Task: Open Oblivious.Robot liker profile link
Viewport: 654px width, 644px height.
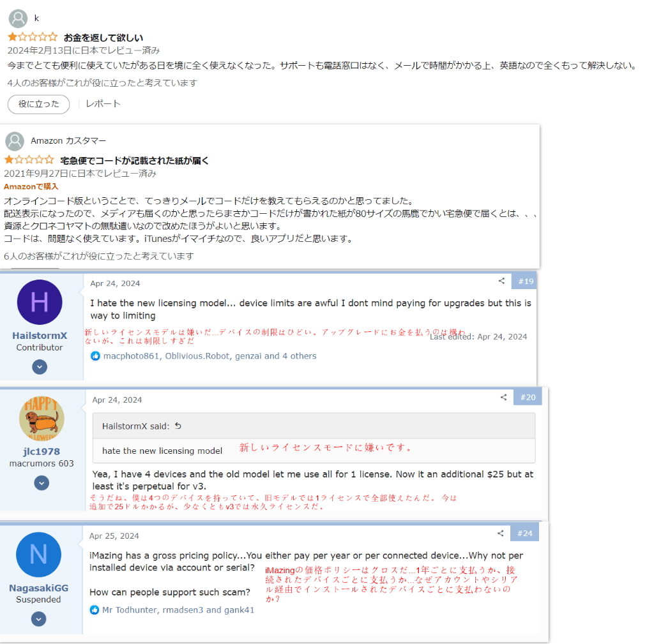Action: tap(197, 356)
